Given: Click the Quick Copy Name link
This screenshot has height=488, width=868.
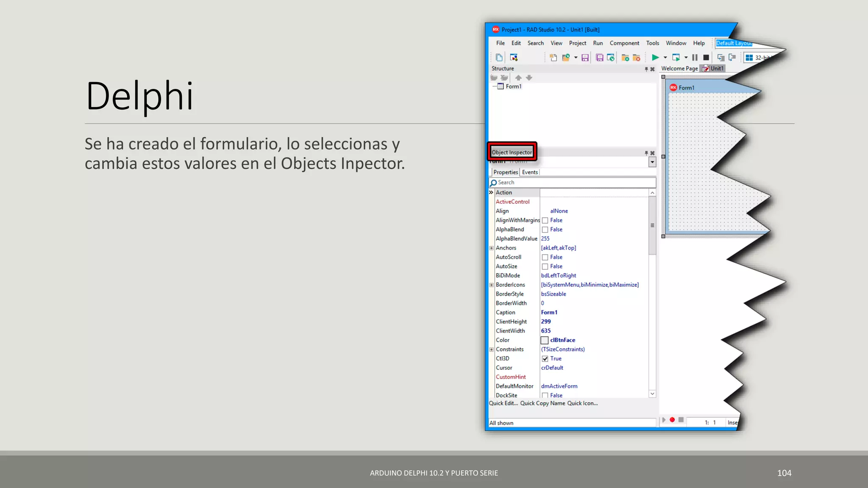Looking at the screenshot, I should pyautogui.click(x=542, y=403).
